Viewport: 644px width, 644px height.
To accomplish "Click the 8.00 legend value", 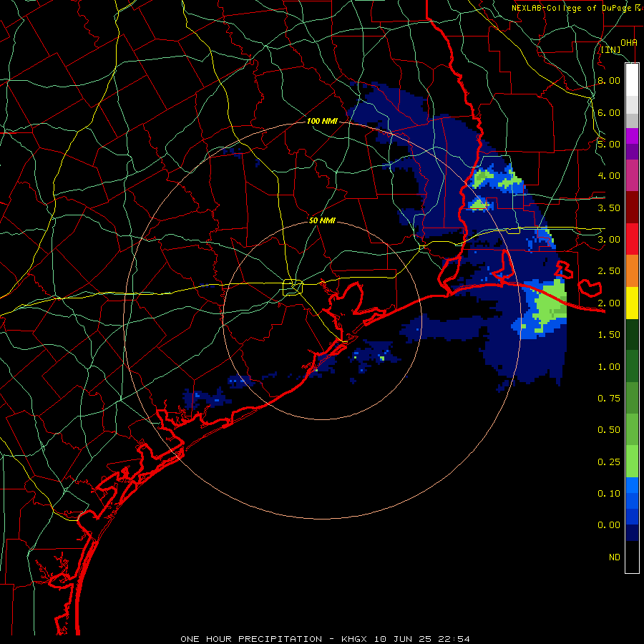I will 609,80.
